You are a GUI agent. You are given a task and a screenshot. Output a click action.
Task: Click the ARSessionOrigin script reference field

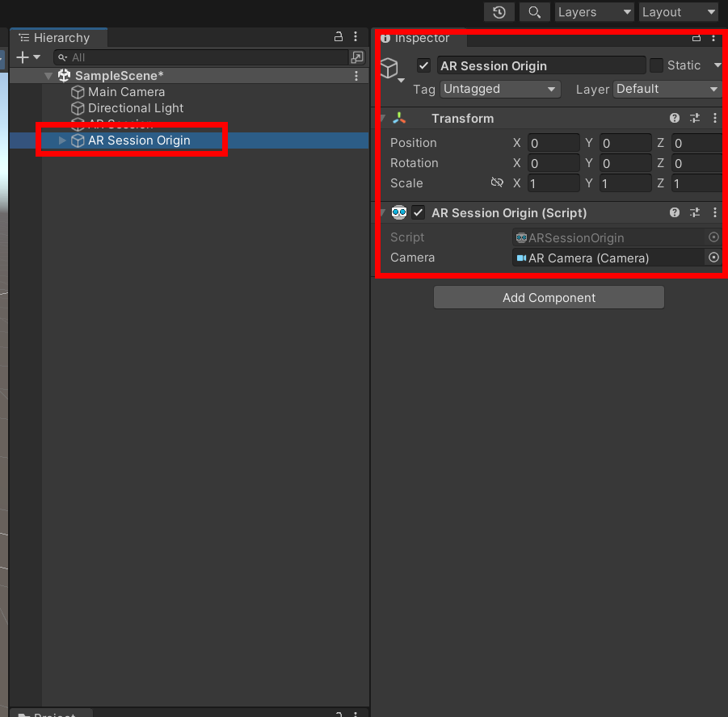tap(608, 237)
